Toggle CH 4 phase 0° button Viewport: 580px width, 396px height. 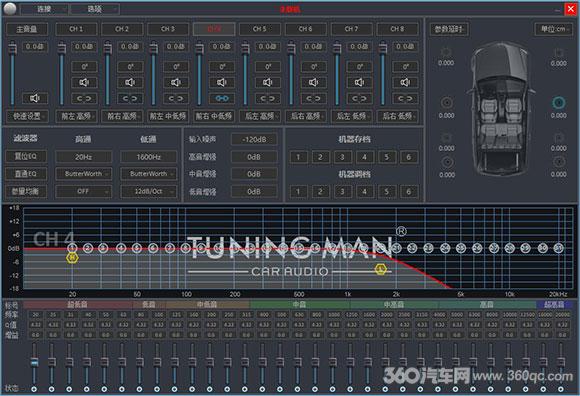click(x=222, y=67)
